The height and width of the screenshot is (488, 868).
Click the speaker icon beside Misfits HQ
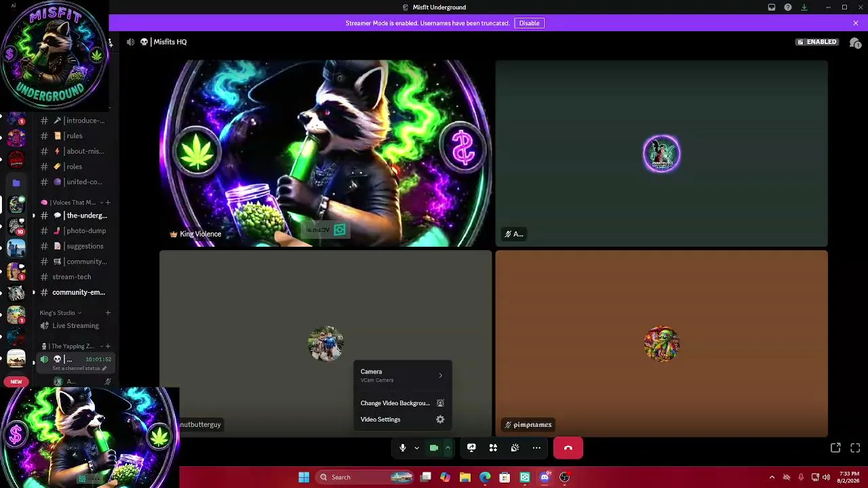pos(130,42)
